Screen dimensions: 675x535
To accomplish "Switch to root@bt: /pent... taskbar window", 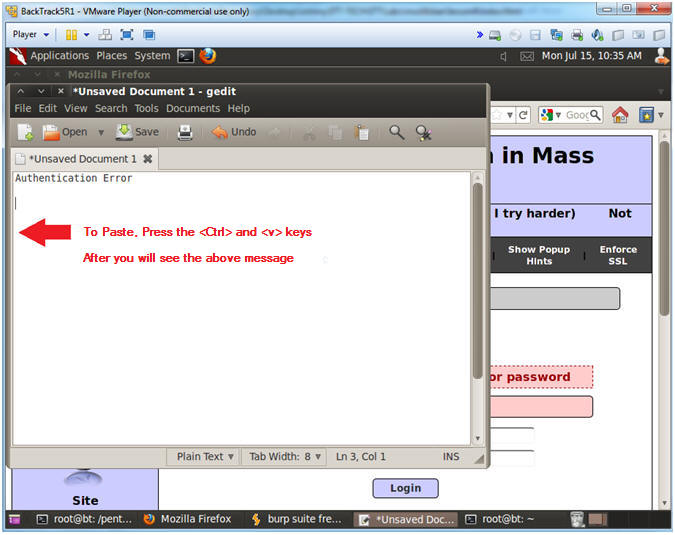I will tap(85, 520).
